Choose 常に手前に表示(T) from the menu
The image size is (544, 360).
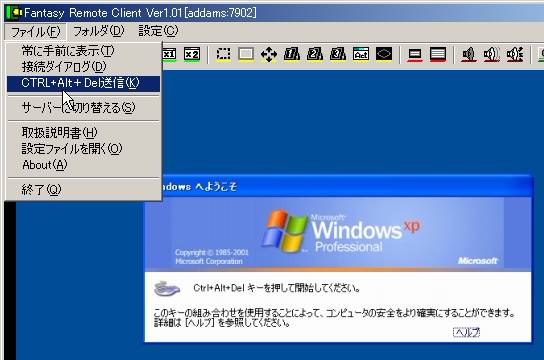point(83,51)
